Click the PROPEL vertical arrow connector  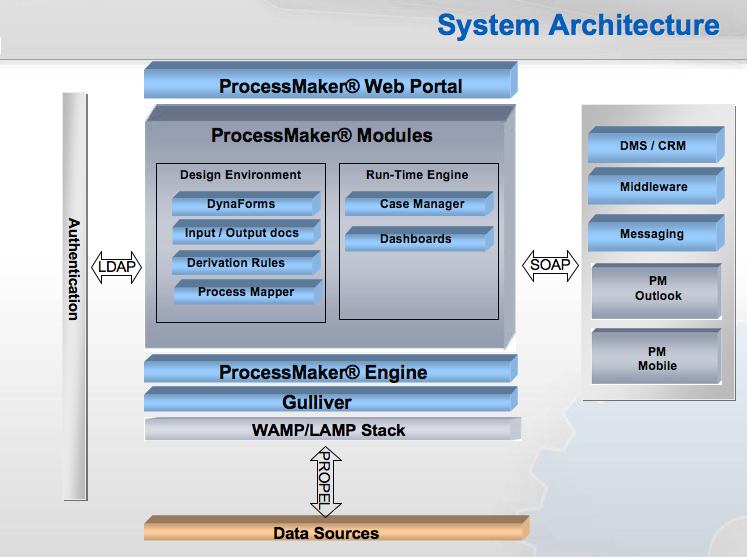click(x=326, y=480)
